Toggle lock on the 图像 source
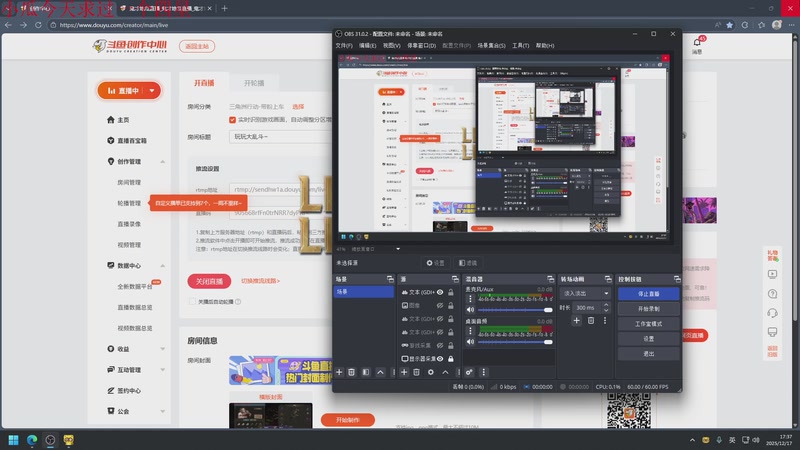 [x=451, y=306]
